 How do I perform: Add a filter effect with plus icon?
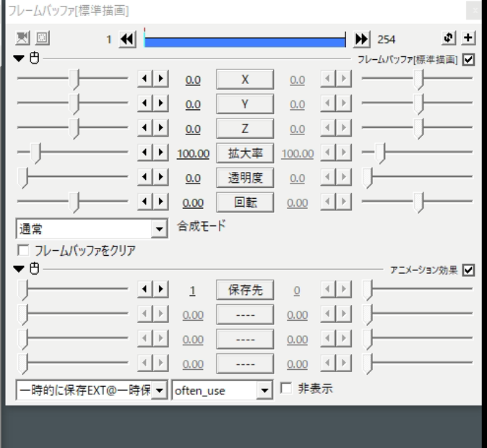coord(468,38)
